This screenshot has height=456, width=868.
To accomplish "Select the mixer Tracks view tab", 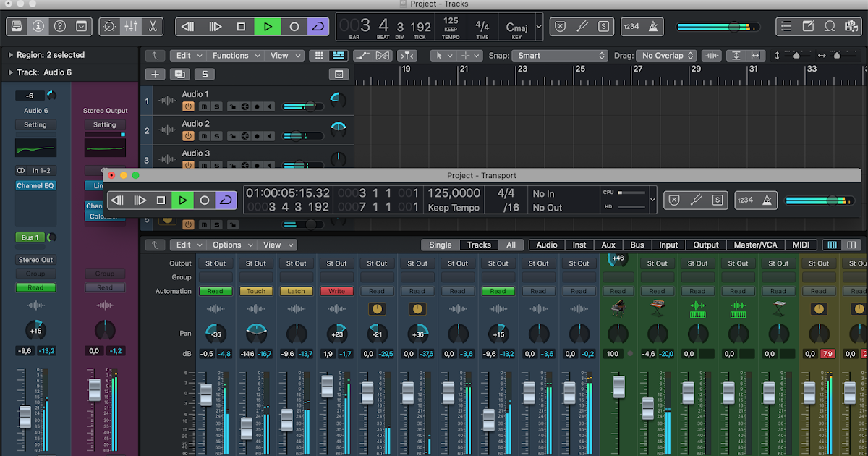I will [479, 245].
